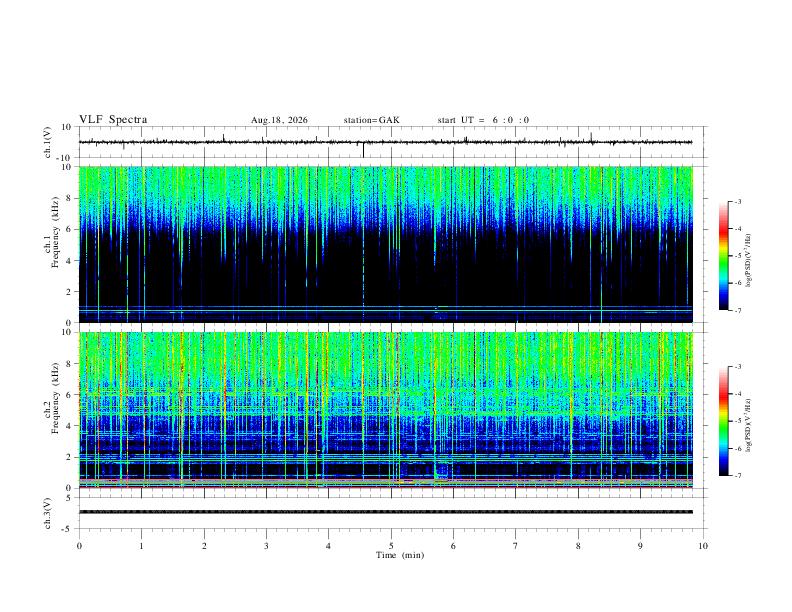Click the ch.3(V) axis label

(x=48, y=513)
